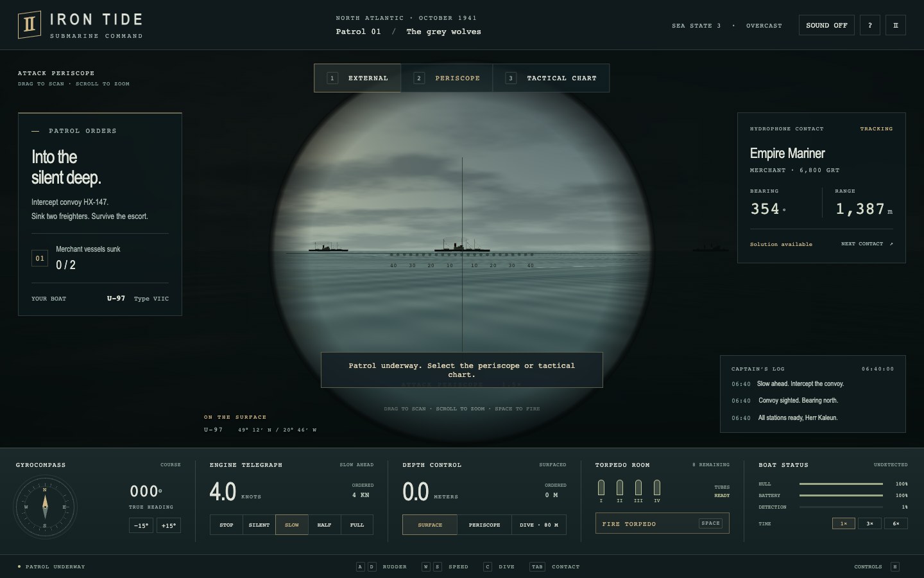The height and width of the screenshot is (578, 924).
Task: Select PERISCOPE depth setting
Action: click(x=484, y=525)
